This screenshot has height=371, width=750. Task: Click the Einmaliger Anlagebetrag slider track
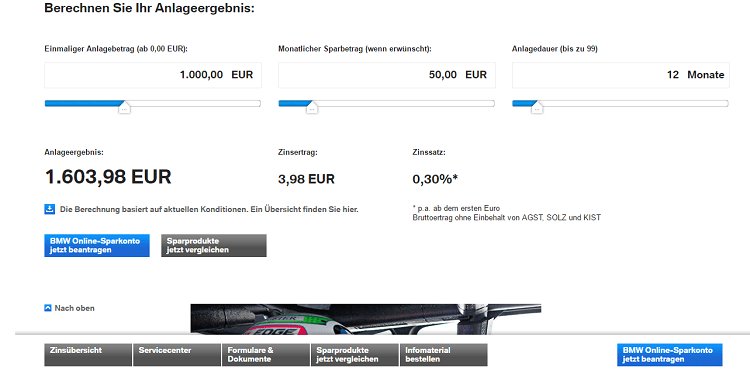153,103
